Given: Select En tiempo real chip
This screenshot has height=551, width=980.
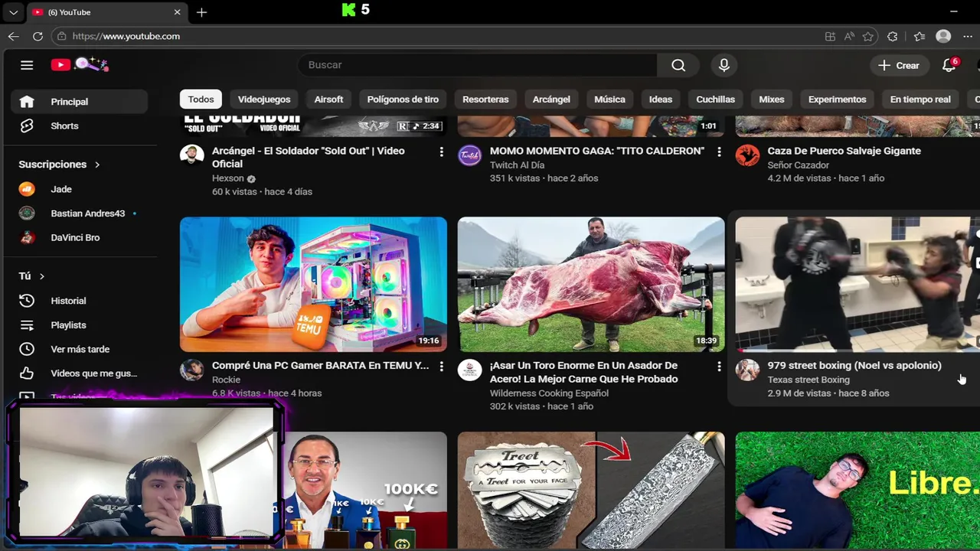Looking at the screenshot, I should pyautogui.click(x=920, y=99).
